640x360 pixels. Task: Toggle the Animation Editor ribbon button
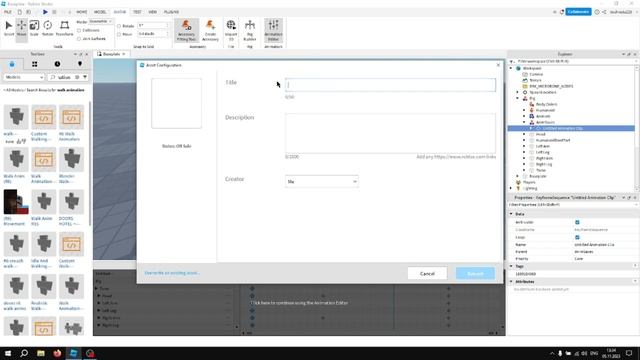pos(273,30)
